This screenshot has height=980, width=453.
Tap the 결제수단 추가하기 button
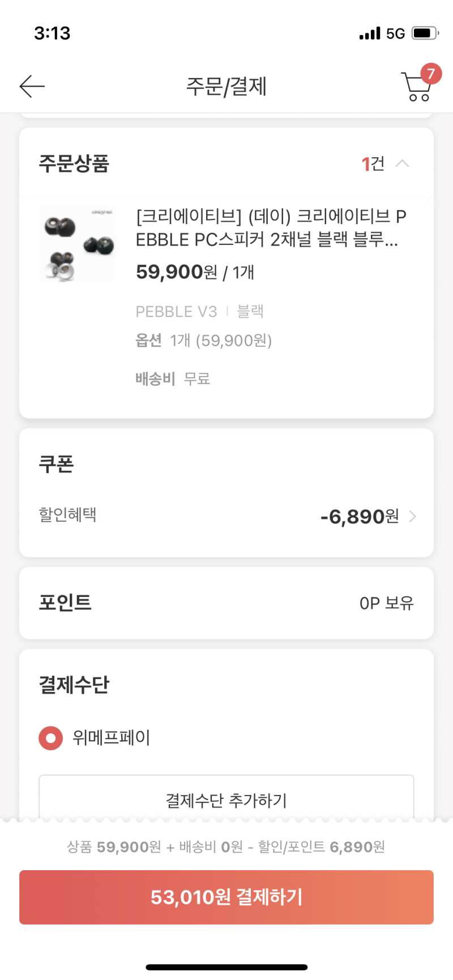tap(226, 800)
